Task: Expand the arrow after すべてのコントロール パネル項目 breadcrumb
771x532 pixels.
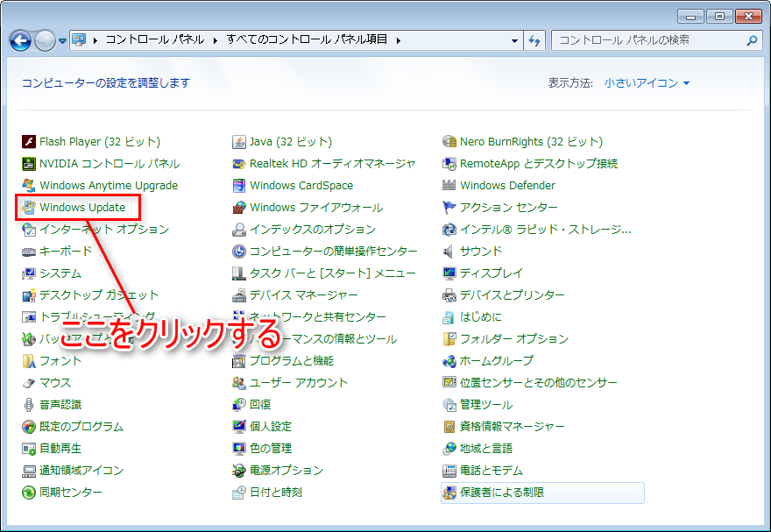Action: pyautogui.click(x=399, y=39)
